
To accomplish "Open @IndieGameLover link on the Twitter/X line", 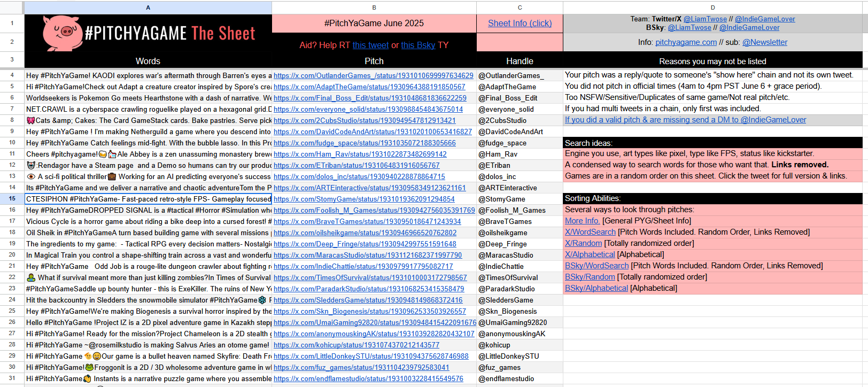I will click(x=765, y=19).
